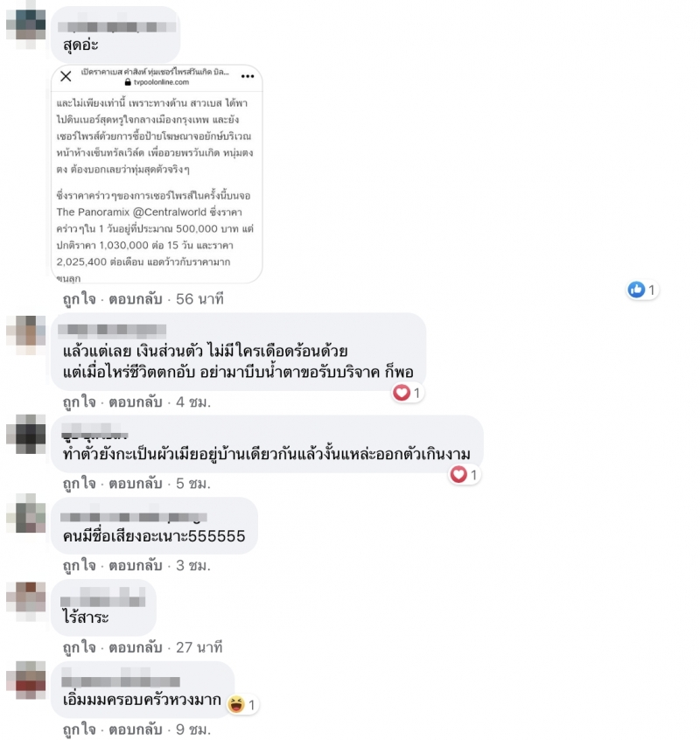Open thumbs-up reaction count on first comment
This screenshot has height=740, width=700.
click(642, 290)
